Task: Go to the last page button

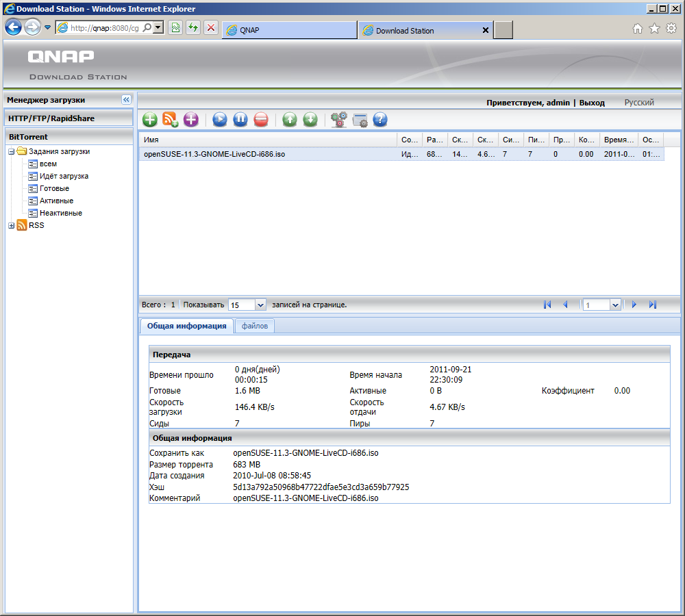Action: 653,305
